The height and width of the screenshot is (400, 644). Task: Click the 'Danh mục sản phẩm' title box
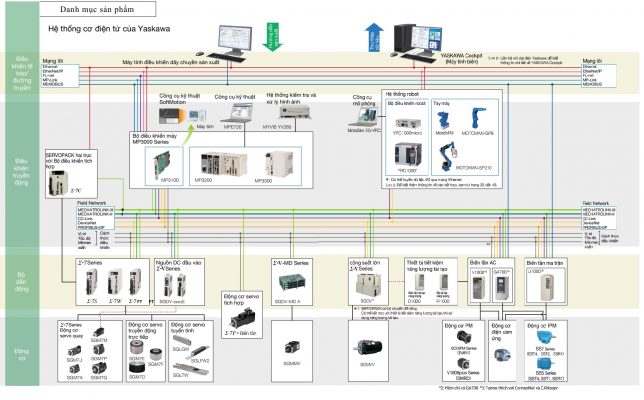[97, 9]
